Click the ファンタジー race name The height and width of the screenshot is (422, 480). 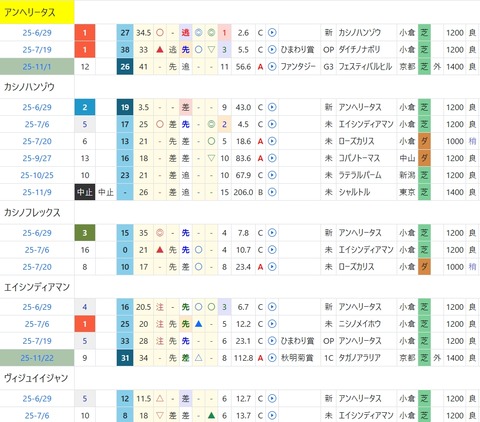[298, 67]
